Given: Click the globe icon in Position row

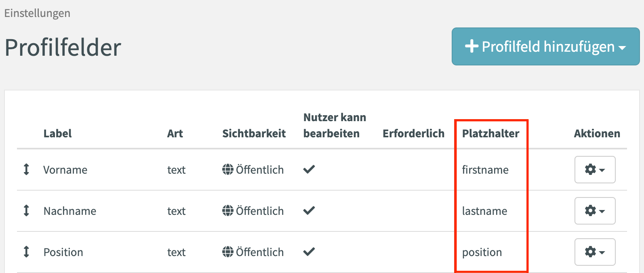Looking at the screenshot, I should (x=228, y=252).
